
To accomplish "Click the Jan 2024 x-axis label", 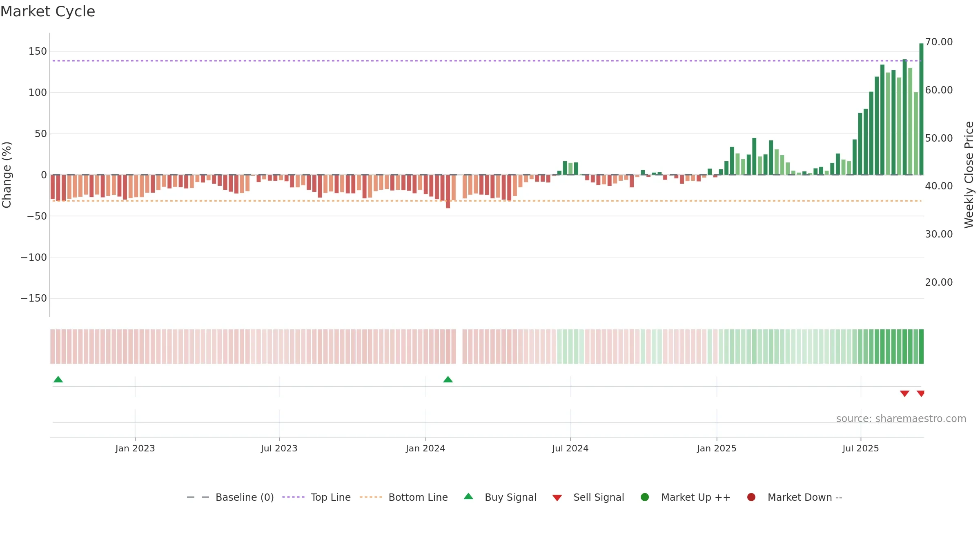I will tap(425, 448).
